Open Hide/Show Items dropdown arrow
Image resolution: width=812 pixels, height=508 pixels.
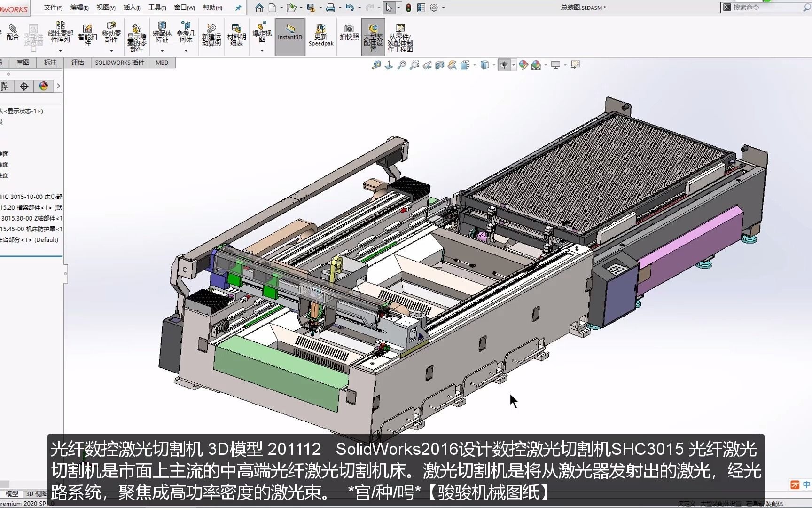[514, 65]
